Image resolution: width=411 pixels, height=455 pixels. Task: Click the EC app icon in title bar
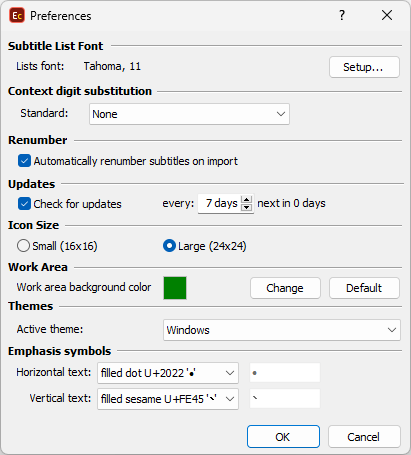[x=17, y=16]
